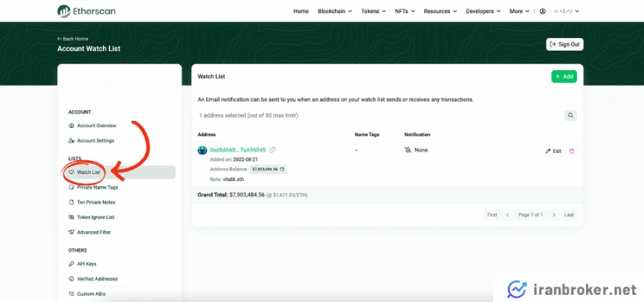The width and height of the screenshot is (644, 302).
Task: Click Added on 2023-08-21 text
Action: pyautogui.click(x=234, y=160)
